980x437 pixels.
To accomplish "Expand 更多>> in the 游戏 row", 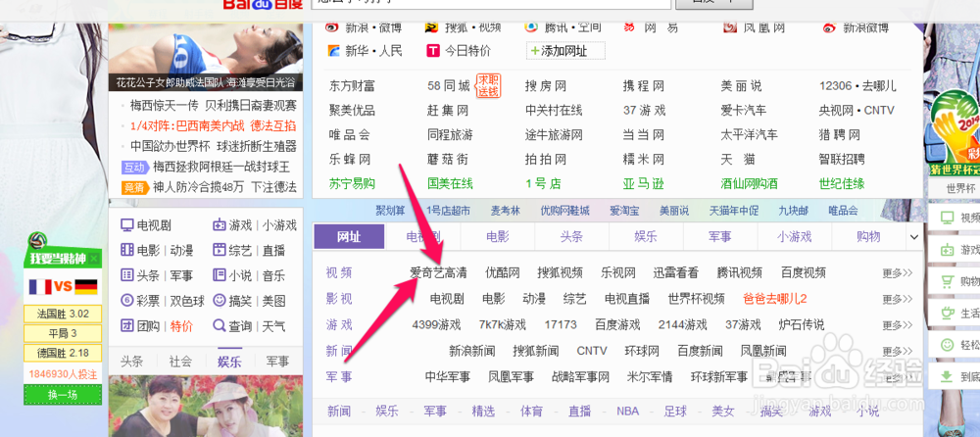I will point(898,325).
